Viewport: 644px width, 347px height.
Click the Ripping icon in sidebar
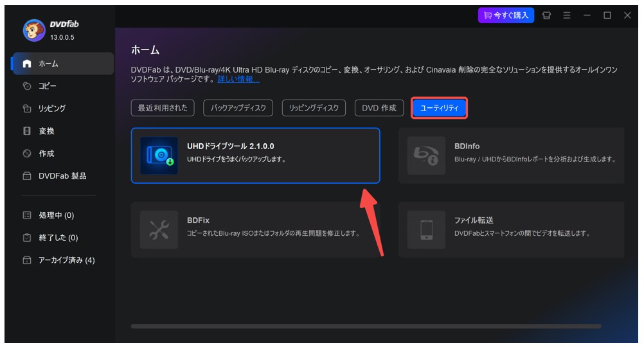click(27, 109)
